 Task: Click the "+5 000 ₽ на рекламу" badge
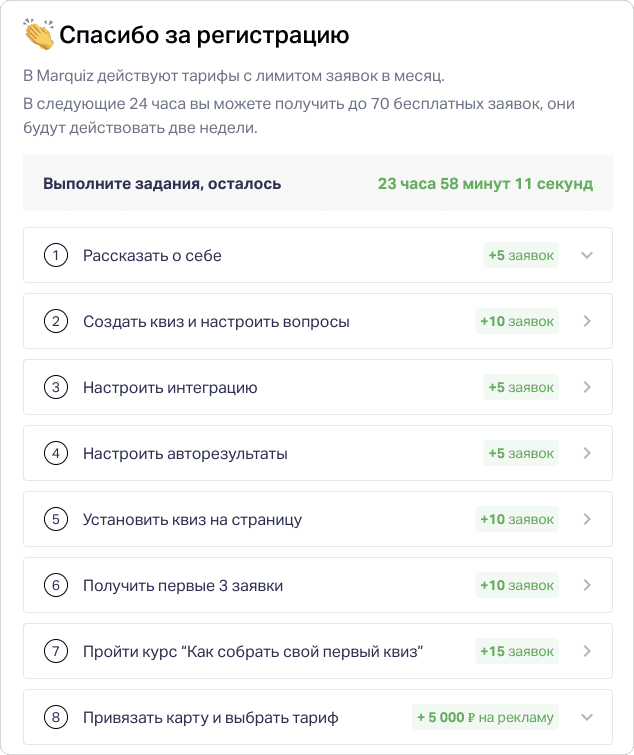(485, 717)
